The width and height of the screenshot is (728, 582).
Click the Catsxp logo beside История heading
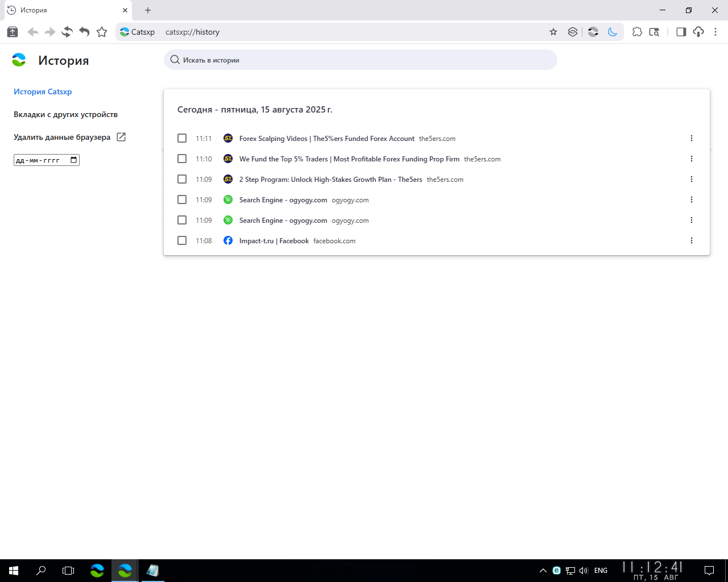click(19, 60)
